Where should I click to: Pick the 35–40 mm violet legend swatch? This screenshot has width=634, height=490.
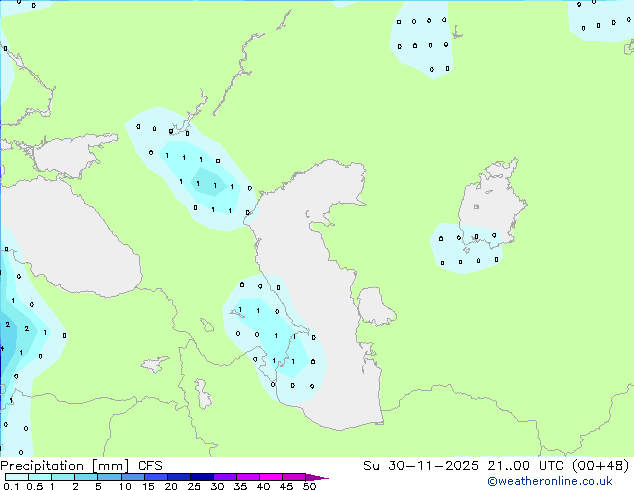[x=248, y=477]
